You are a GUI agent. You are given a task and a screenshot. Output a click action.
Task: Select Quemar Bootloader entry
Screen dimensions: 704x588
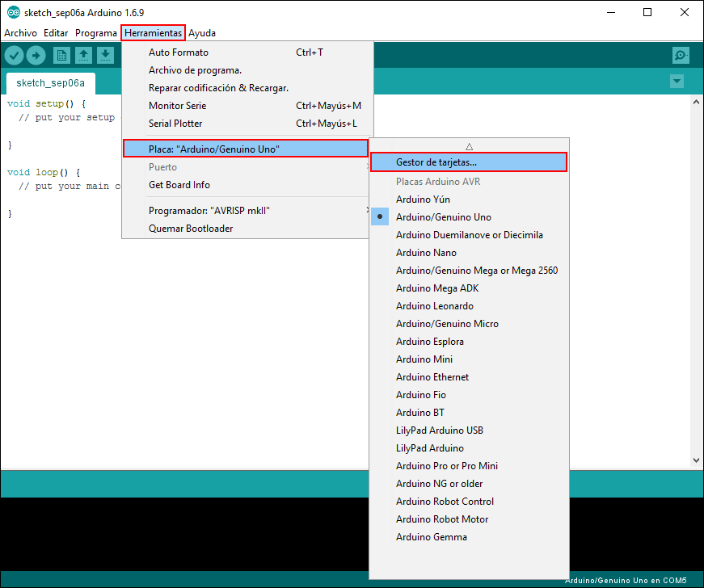[246, 229]
